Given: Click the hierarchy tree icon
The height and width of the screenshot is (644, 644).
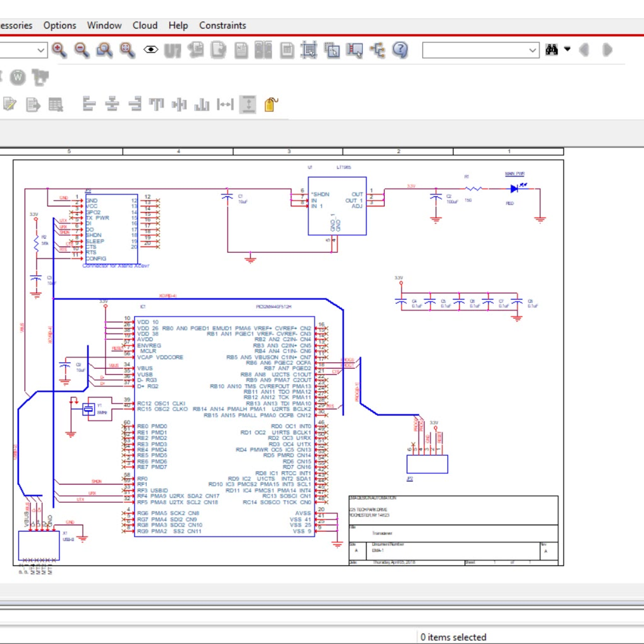Looking at the screenshot, I should click(x=378, y=50).
